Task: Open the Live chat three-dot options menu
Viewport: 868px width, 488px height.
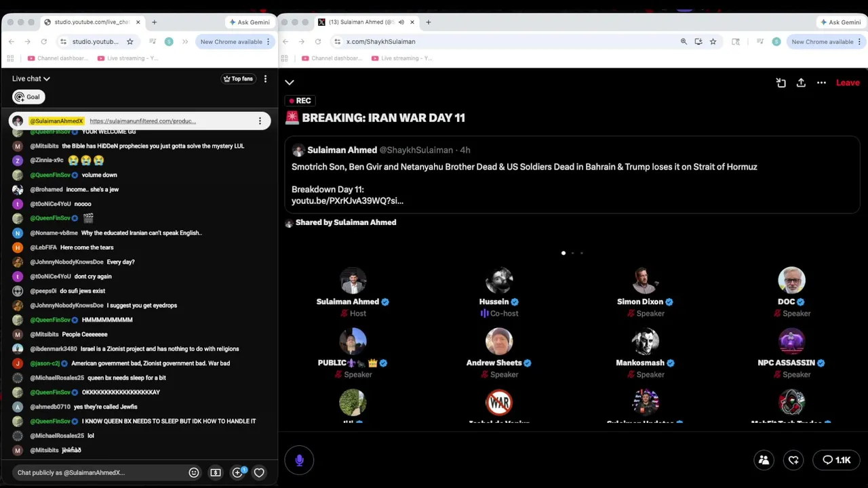Action: tap(265, 79)
